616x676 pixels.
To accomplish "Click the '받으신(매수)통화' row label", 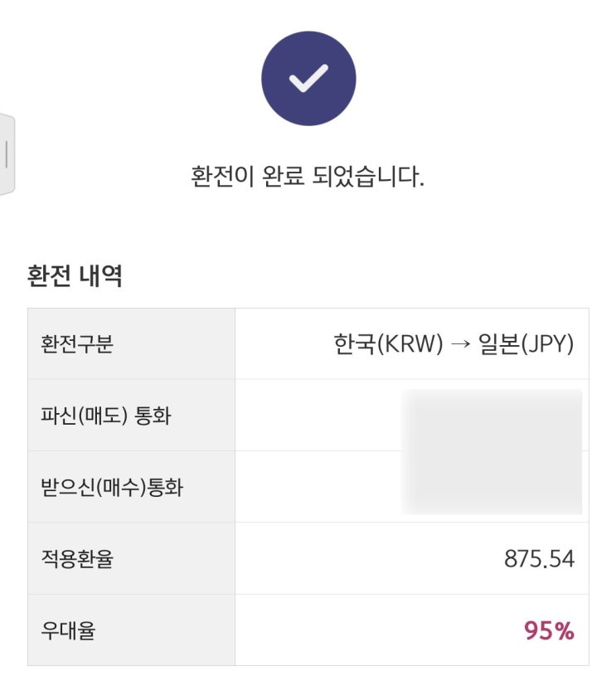I will tap(111, 487).
